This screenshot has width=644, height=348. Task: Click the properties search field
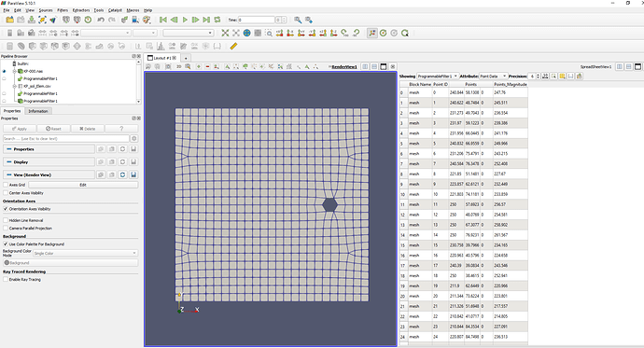pos(66,139)
